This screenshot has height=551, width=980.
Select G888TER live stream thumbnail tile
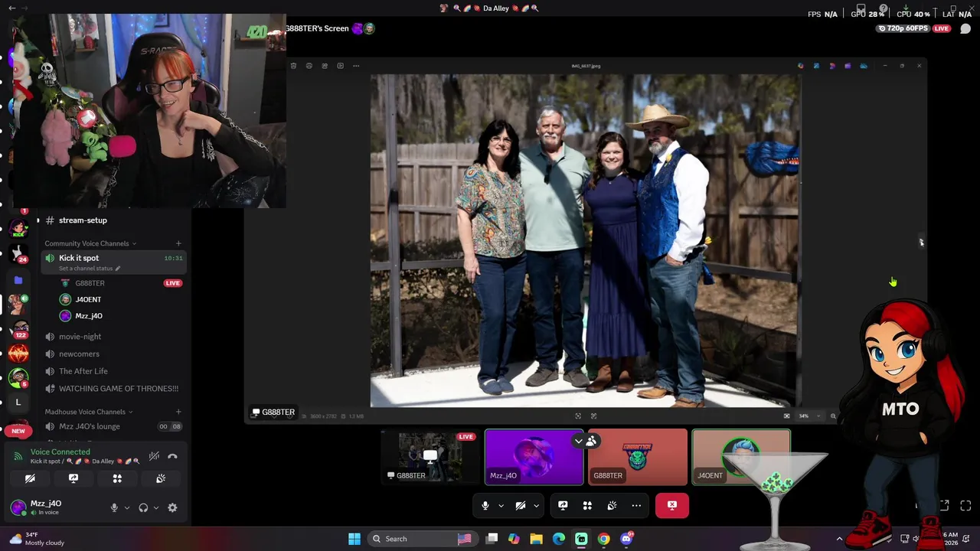(431, 457)
